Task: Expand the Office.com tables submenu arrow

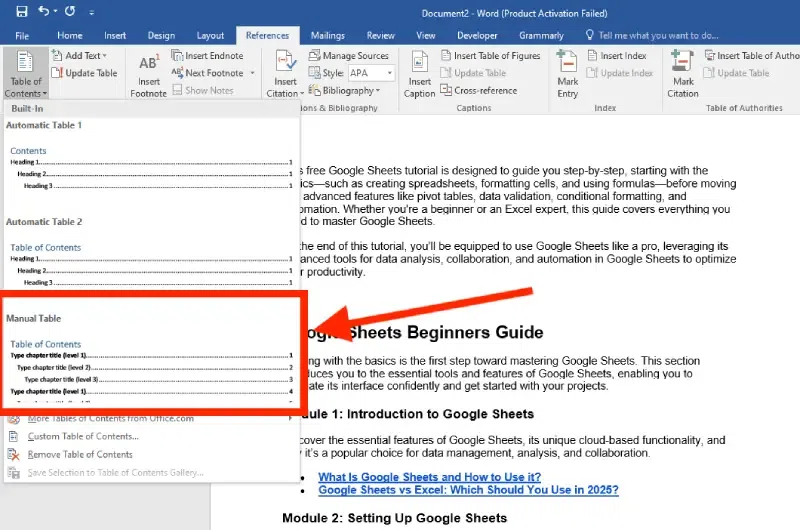Action: click(x=290, y=418)
